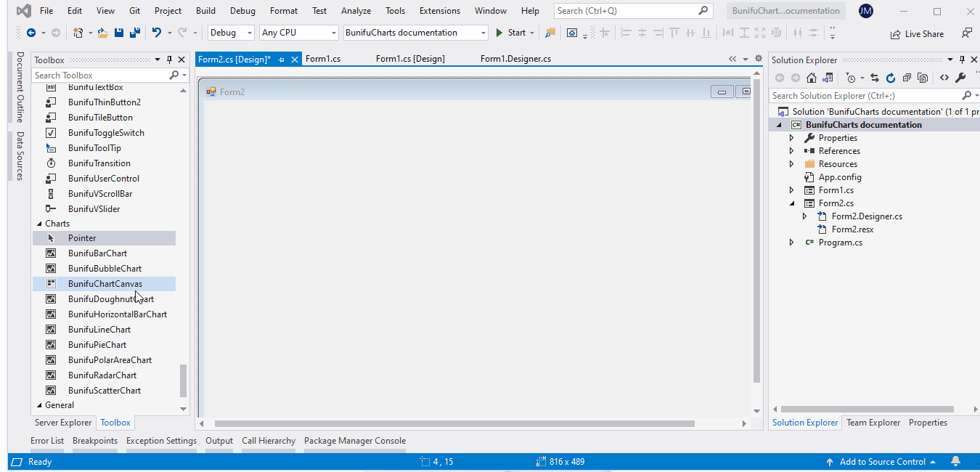Expand the Form2.Designer.cs node
This screenshot has width=980, height=472.
(805, 216)
